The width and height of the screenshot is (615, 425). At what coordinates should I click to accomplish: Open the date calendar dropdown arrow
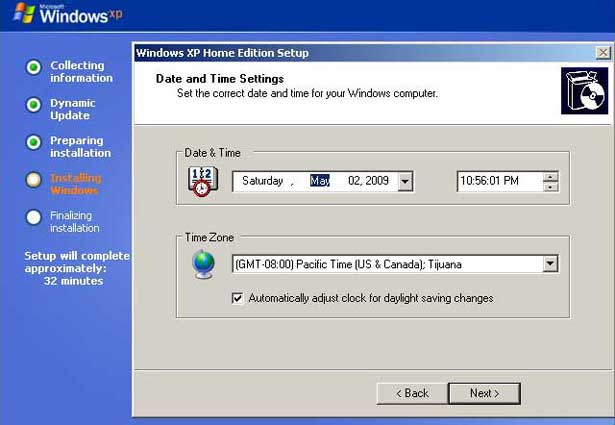point(405,181)
